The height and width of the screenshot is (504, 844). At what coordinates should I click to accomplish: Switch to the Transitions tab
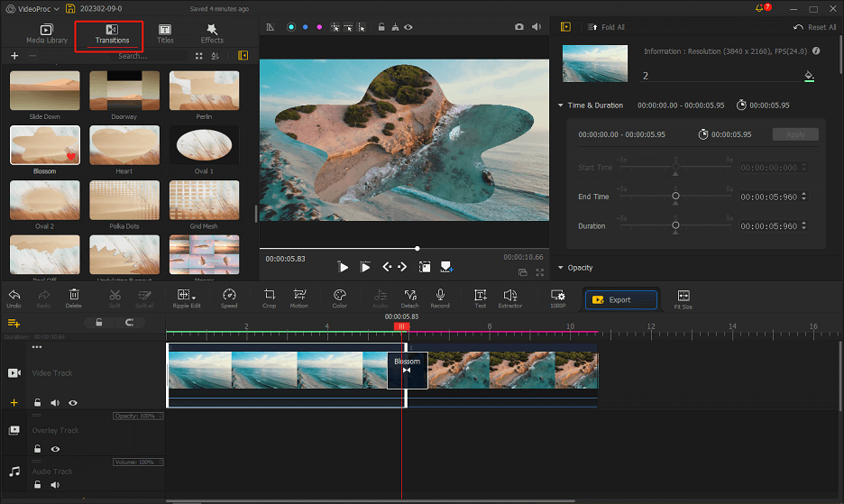click(112, 34)
